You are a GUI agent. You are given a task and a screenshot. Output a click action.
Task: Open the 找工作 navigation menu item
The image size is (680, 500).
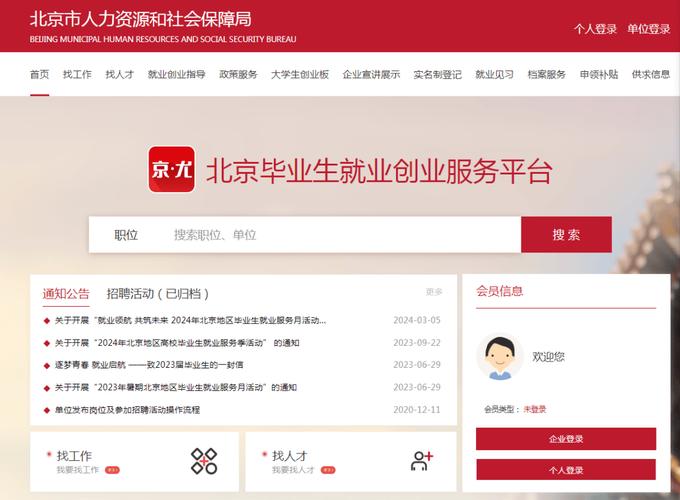click(x=77, y=75)
